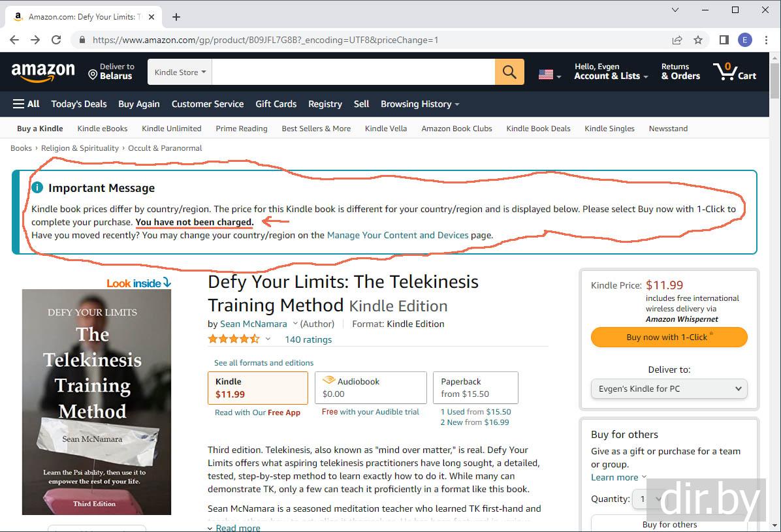Open the Chrome three-dot menu
This screenshot has width=781, height=532.
tap(766, 40)
